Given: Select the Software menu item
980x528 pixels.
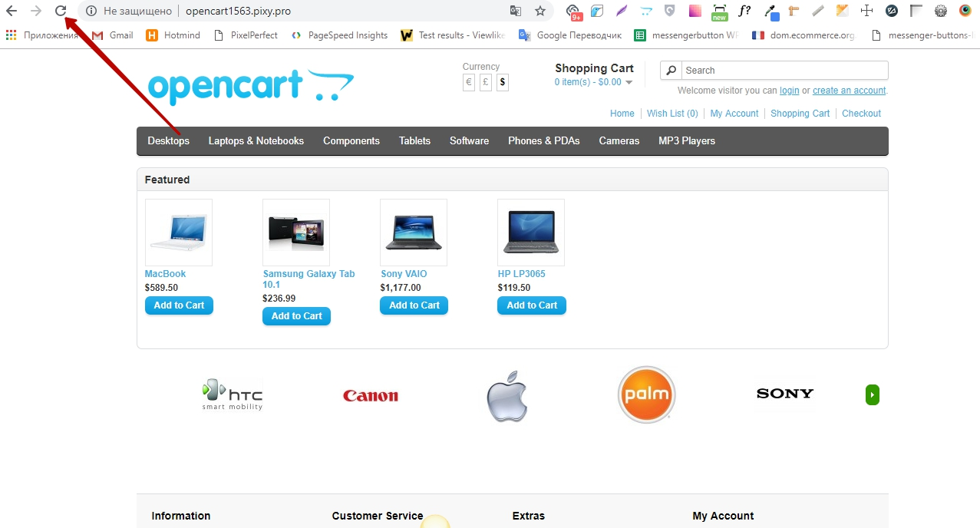Looking at the screenshot, I should tap(469, 141).
